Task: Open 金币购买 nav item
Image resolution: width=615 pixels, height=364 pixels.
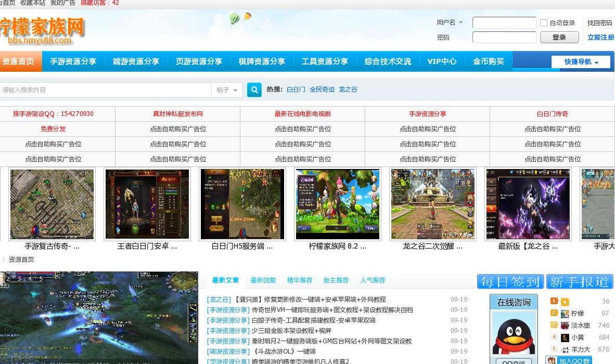Action: pos(489,61)
